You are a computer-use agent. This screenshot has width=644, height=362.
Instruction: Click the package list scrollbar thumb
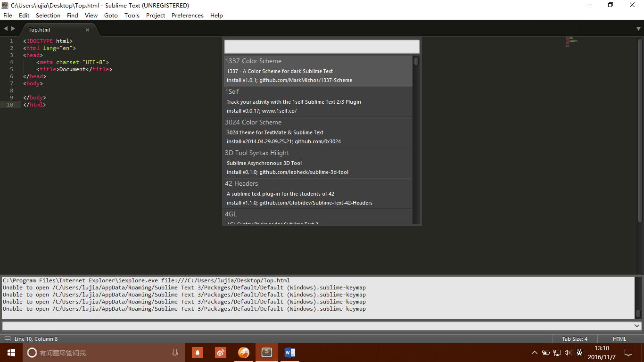click(416, 61)
